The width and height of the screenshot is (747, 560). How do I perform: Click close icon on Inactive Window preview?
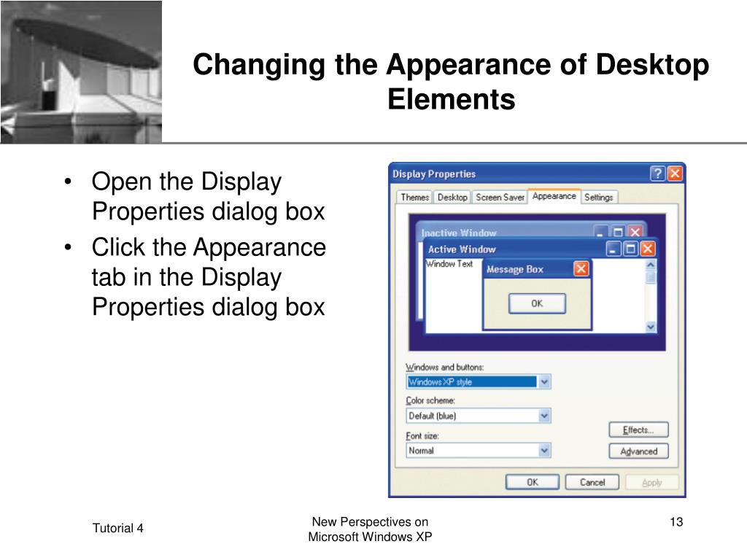coord(635,233)
